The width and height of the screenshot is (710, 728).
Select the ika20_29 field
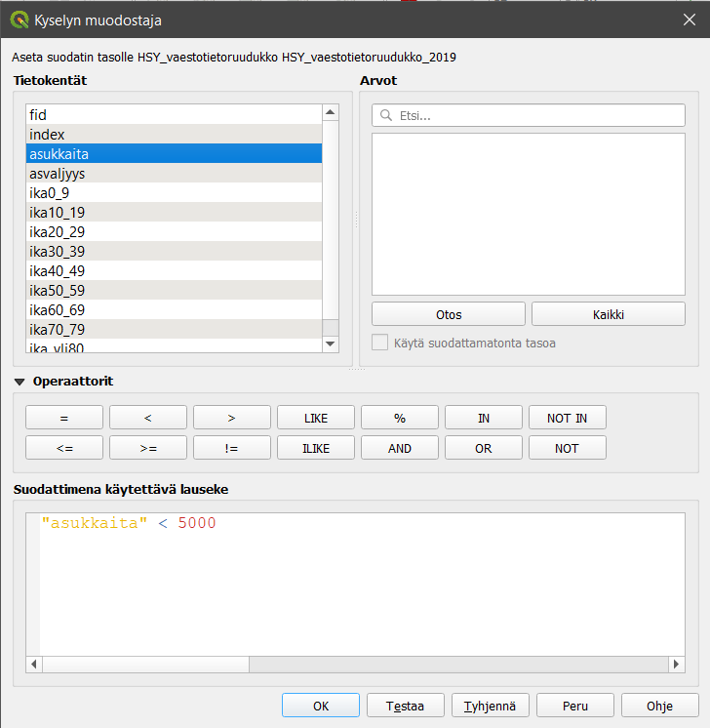tap(59, 232)
